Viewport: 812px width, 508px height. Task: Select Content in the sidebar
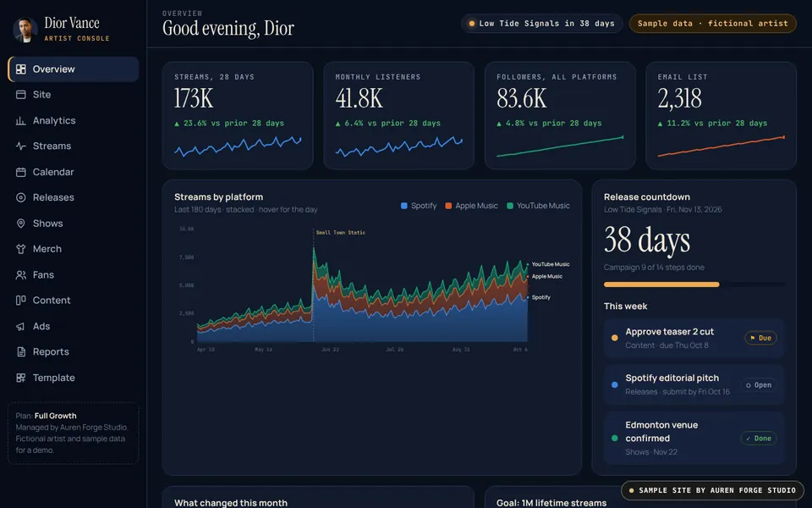tap(74, 300)
